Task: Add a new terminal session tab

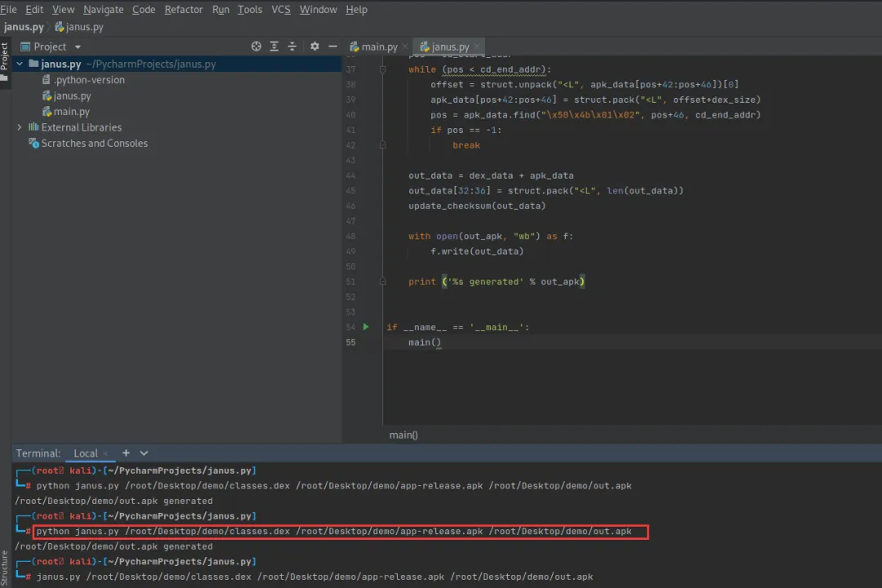Action: tap(126, 453)
